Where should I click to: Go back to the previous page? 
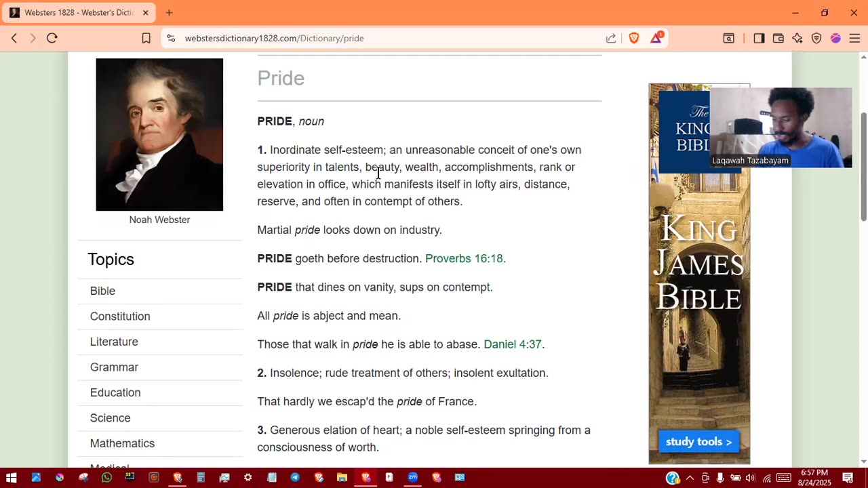pyautogui.click(x=14, y=39)
